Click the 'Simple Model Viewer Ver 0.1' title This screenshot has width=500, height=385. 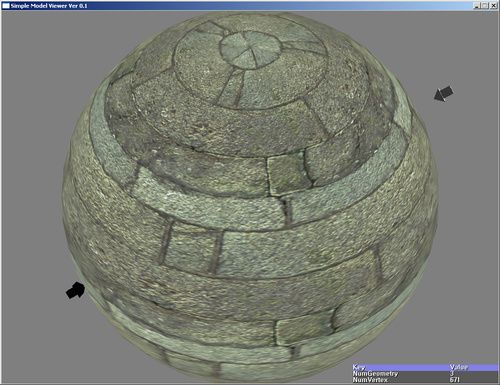point(49,6)
